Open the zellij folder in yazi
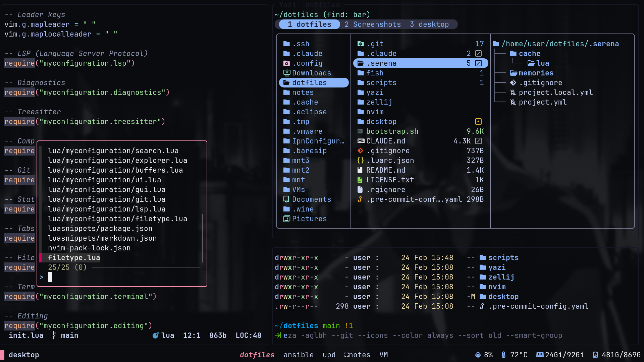This screenshot has height=362, width=644. point(421,102)
